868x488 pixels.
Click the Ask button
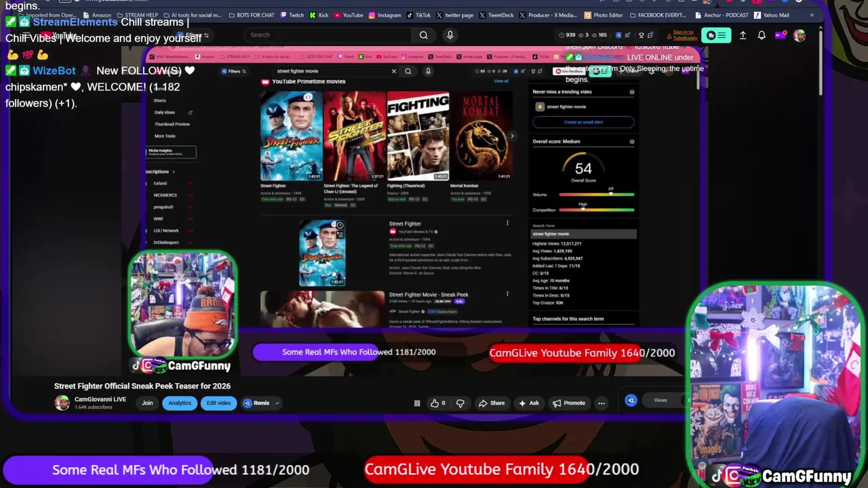pos(529,403)
